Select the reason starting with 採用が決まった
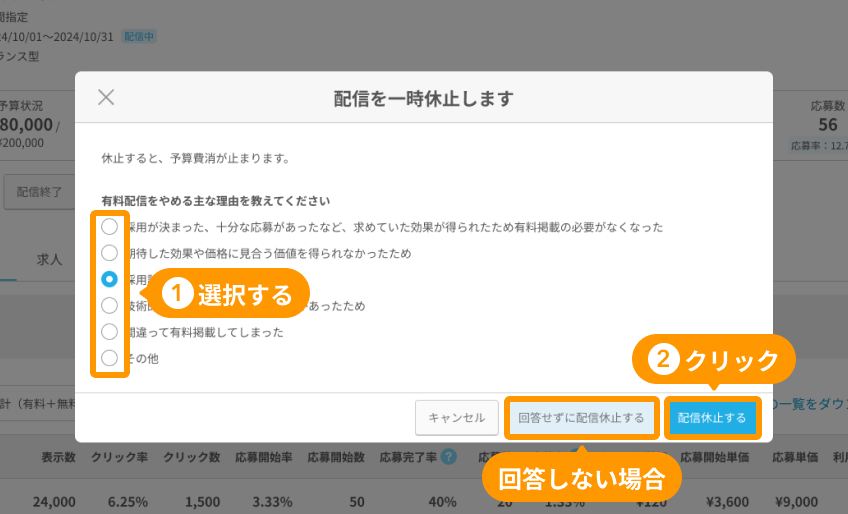Screen dimensions: 848x514 pyautogui.click(x=109, y=227)
